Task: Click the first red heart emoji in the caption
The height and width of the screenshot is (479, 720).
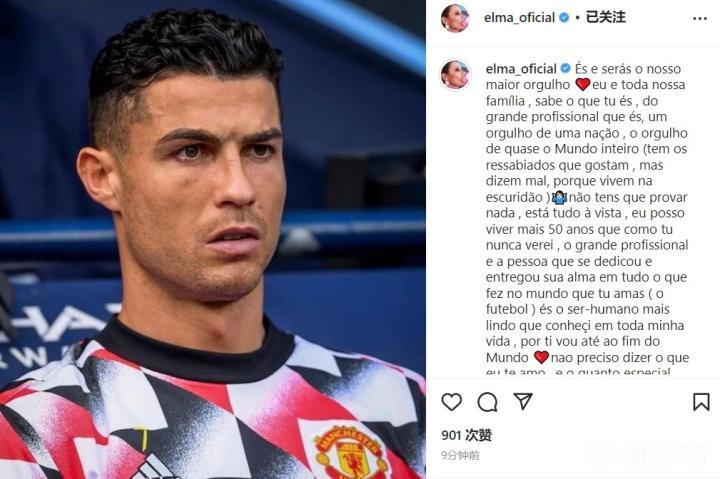Action: [x=582, y=85]
